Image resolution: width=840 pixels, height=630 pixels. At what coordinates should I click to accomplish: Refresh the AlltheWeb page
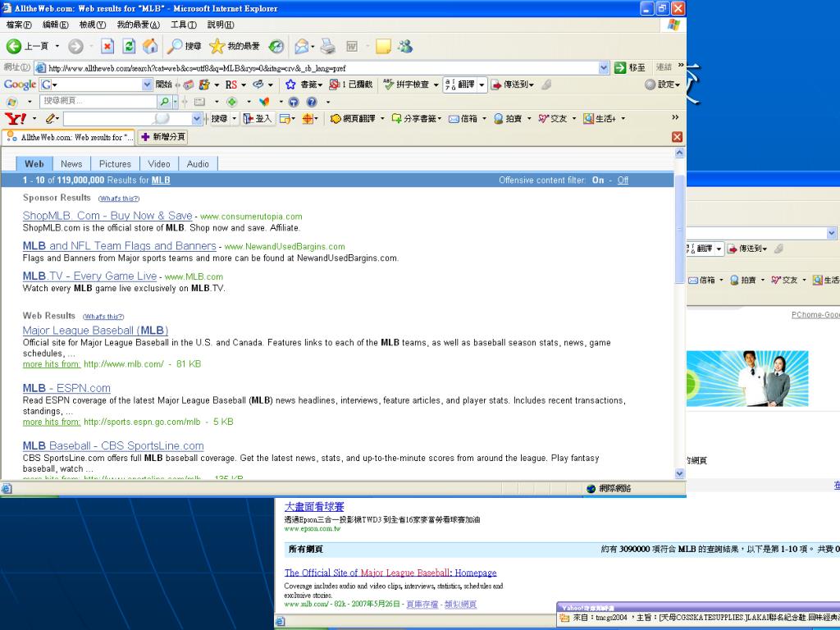pos(129,47)
